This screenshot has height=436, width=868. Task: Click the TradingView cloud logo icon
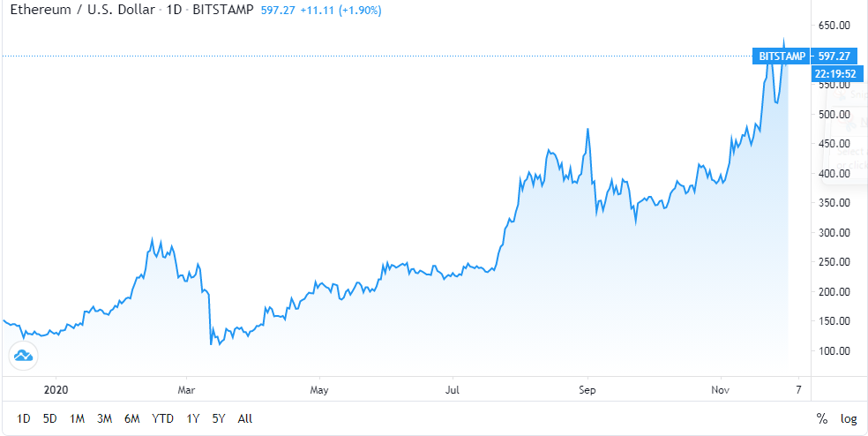point(23,356)
